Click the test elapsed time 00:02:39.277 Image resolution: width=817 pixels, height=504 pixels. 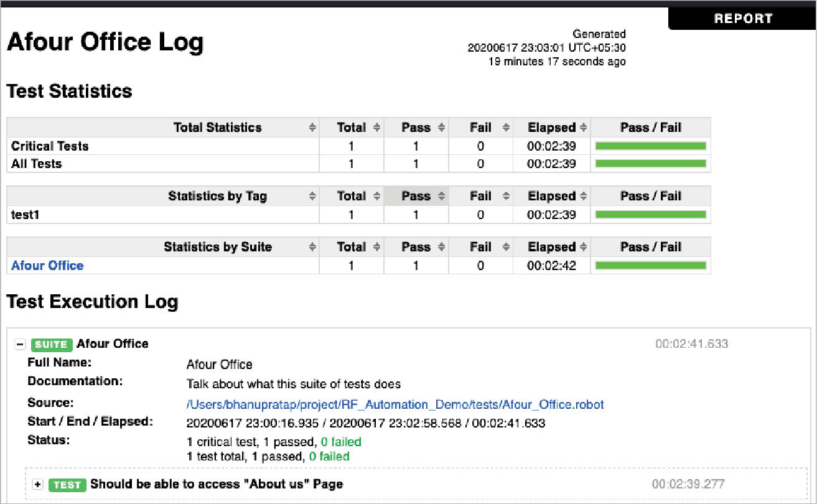click(x=688, y=483)
